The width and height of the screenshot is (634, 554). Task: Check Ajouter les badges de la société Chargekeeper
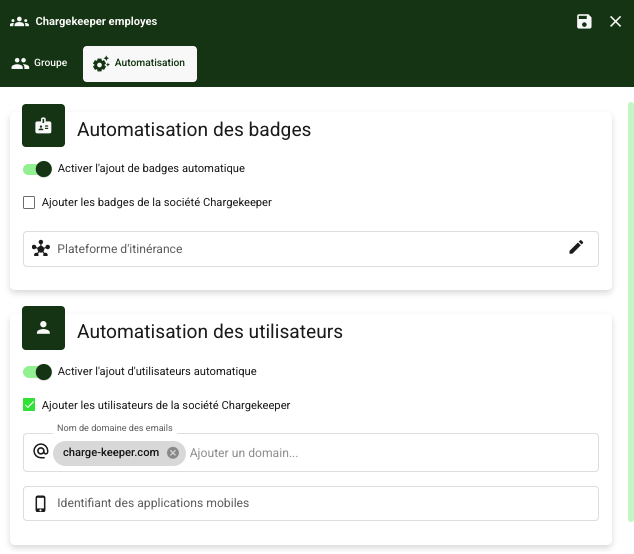(29, 203)
